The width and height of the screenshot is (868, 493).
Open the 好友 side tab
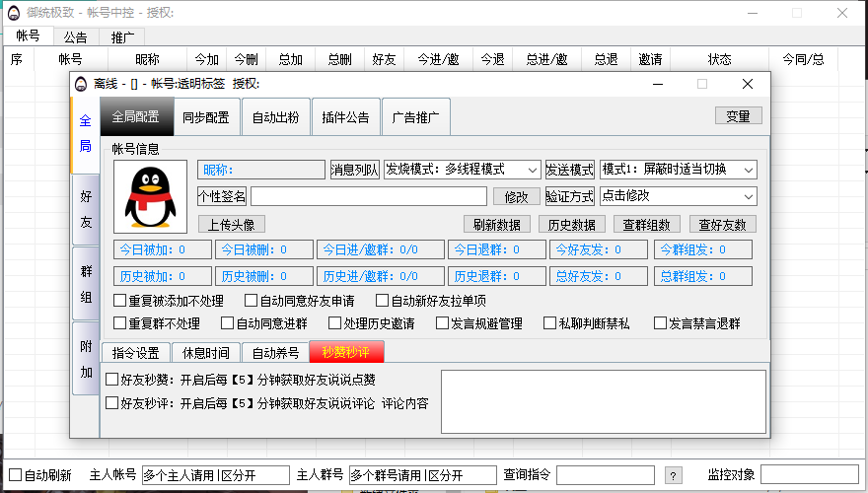click(85, 210)
